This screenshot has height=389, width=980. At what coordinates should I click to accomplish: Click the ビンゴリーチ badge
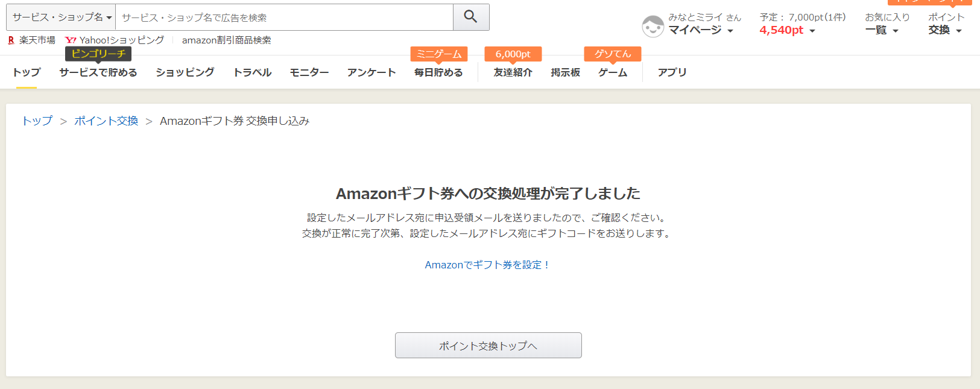(98, 54)
